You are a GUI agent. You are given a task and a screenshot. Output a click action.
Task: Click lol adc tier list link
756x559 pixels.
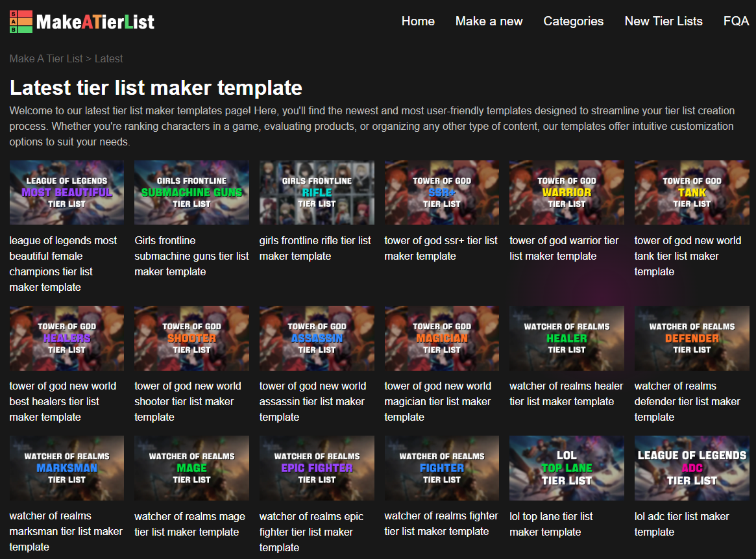pos(682,524)
